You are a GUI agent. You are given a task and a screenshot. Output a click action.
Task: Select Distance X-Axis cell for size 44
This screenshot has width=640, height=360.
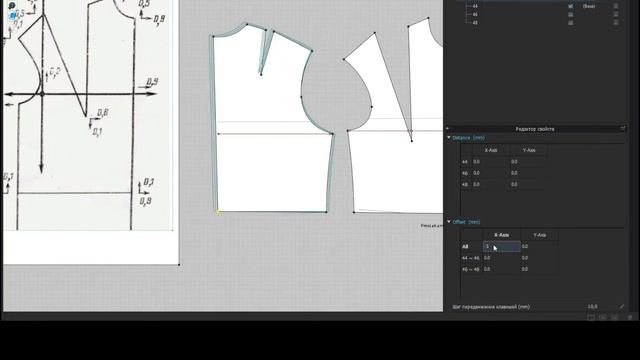coord(491,162)
